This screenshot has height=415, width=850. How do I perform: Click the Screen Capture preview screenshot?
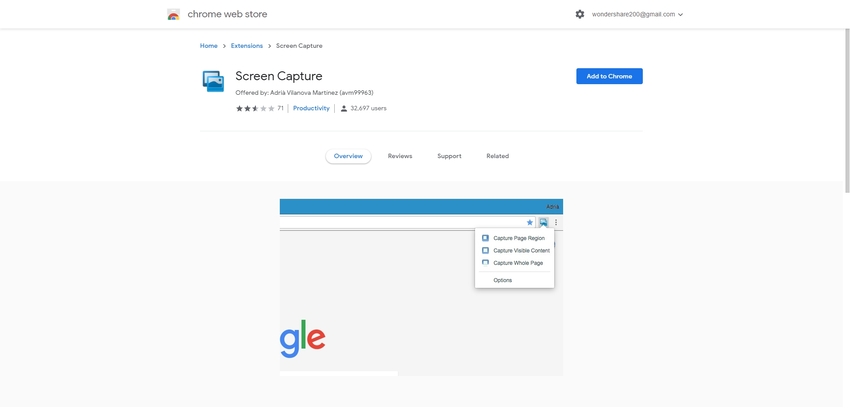421,287
